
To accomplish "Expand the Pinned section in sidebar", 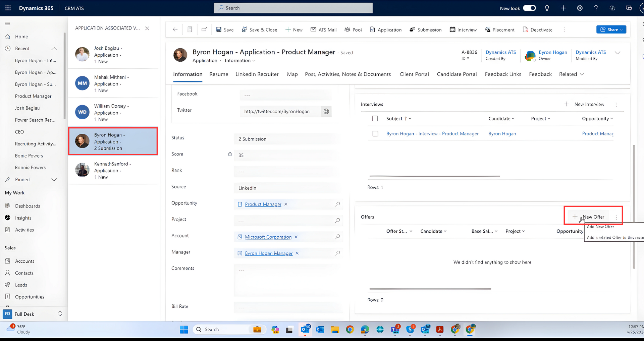I will click(54, 180).
